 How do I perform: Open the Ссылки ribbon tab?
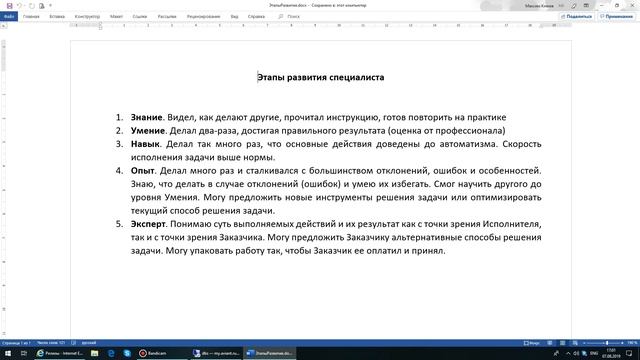[x=140, y=17]
